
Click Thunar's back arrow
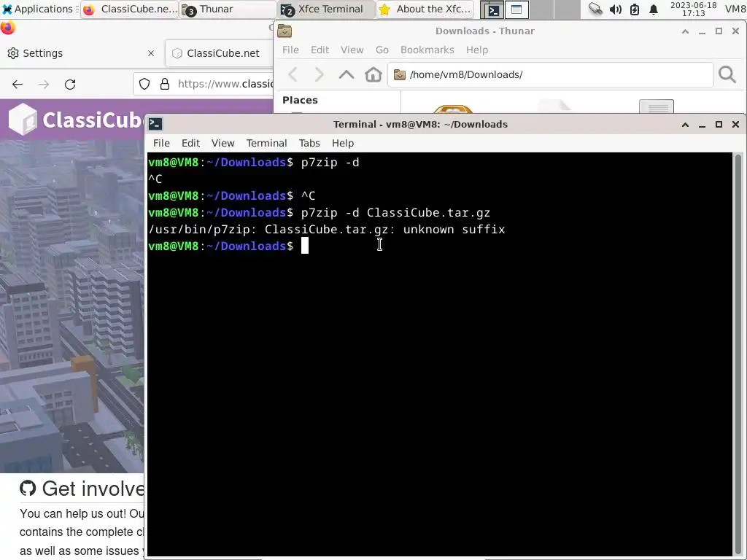(293, 74)
